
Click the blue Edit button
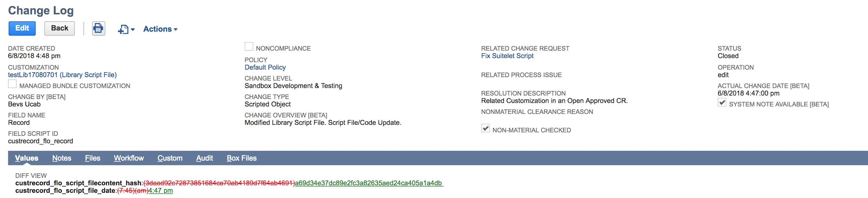(22, 28)
